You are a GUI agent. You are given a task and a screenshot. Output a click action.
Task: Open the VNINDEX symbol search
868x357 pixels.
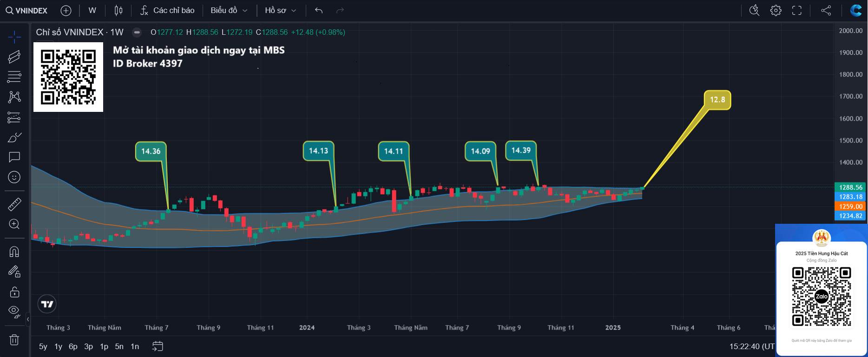(x=26, y=10)
